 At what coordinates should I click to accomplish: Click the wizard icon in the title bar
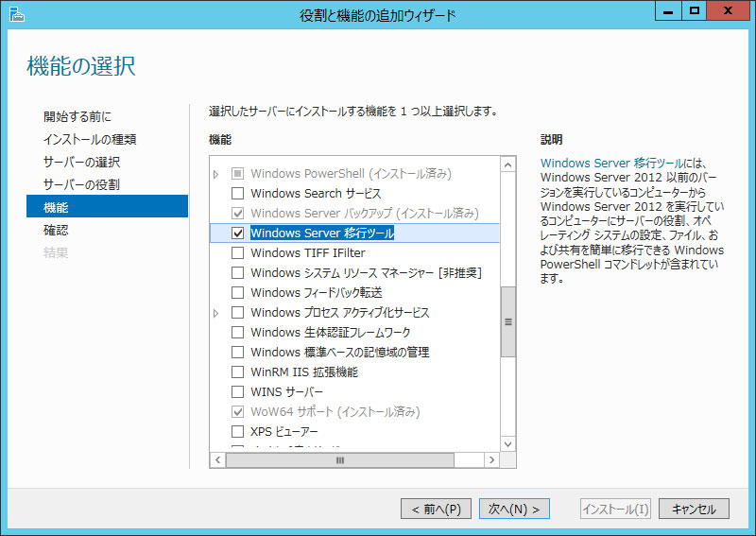coord(16,14)
